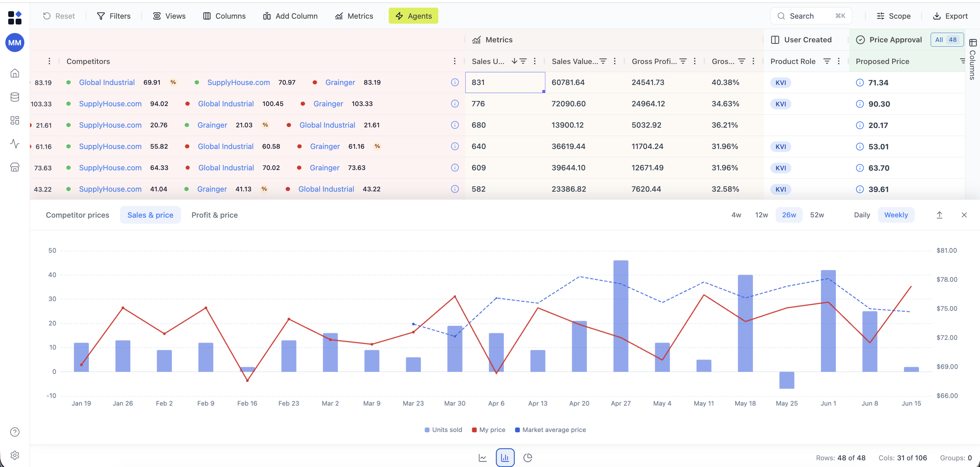Screen dimensions: 980x467
Task: Set the chart range to 52w
Action: (817, 215)
